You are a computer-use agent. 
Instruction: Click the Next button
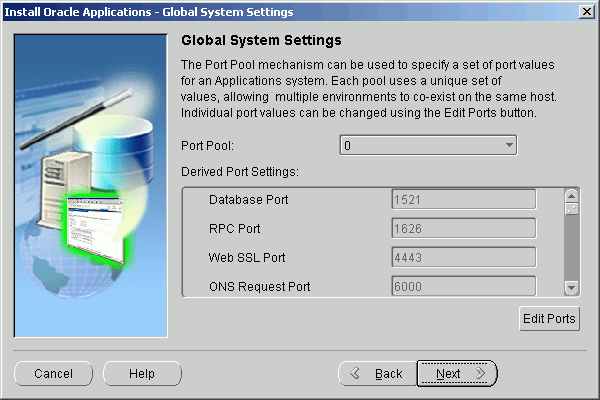click(x=457, y=373)
